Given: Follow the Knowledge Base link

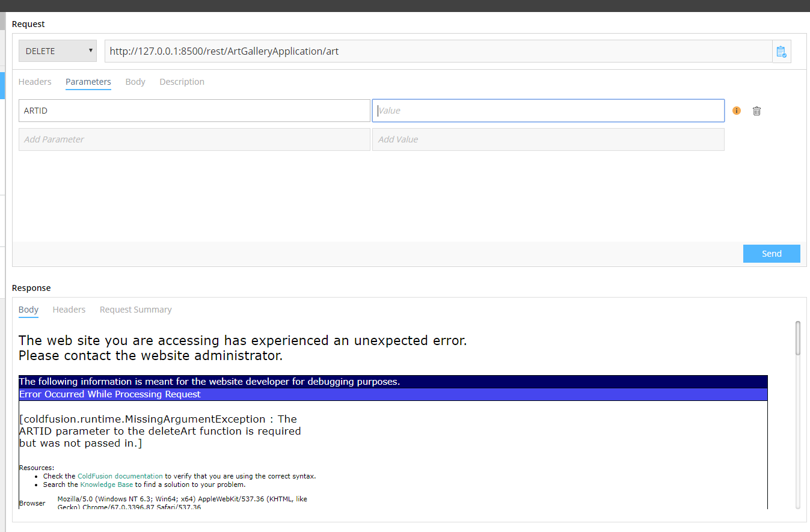Looking at the screenshot, I should (106, 485).
